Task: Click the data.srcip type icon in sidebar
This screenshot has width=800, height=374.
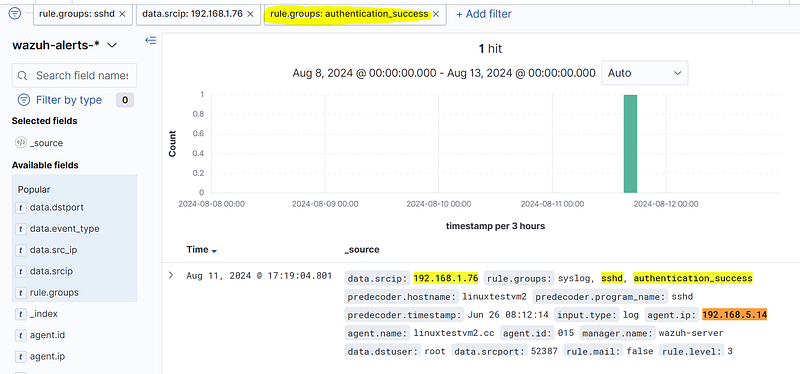Action: pos(21,271)
